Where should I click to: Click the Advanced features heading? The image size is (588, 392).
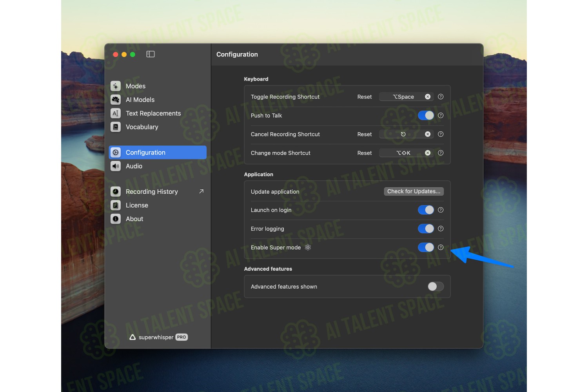click(268, 269)
